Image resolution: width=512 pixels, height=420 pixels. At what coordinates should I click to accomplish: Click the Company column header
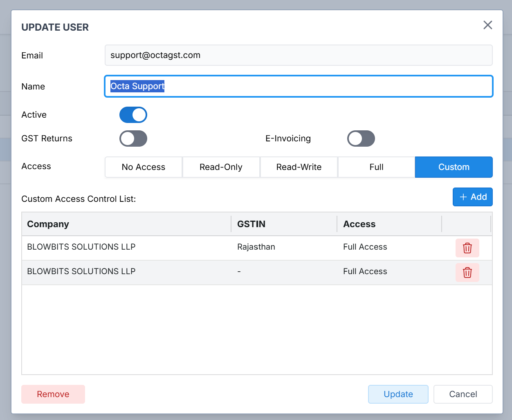48,224
